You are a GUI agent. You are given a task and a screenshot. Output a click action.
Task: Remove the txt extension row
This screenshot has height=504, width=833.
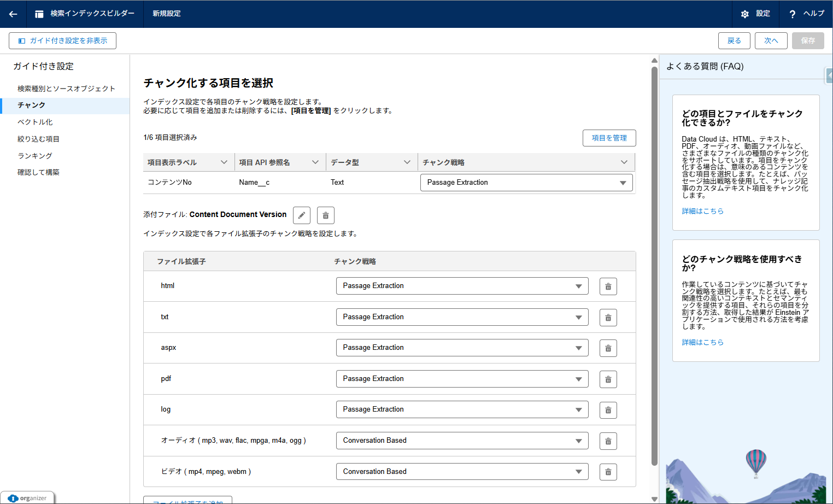[608, 318]
